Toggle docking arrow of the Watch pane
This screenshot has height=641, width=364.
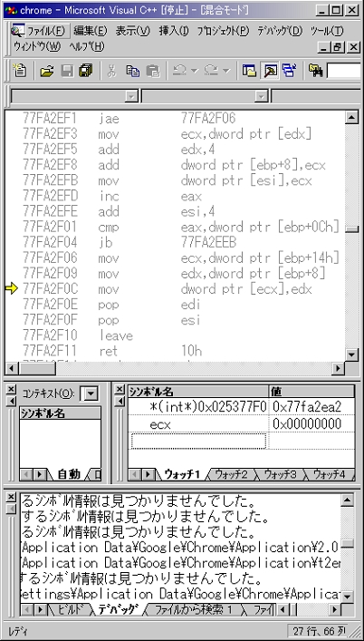pos(120,402)
